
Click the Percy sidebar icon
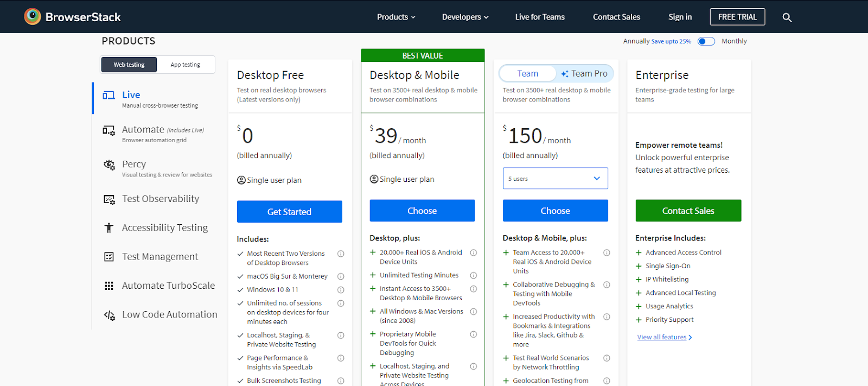tap(109, 164)
